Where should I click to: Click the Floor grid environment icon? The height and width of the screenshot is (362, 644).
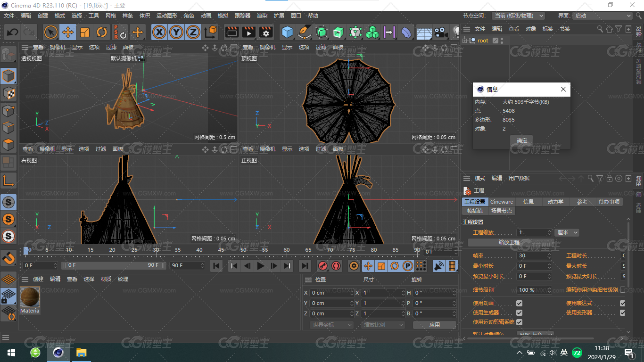click(424, 32)
